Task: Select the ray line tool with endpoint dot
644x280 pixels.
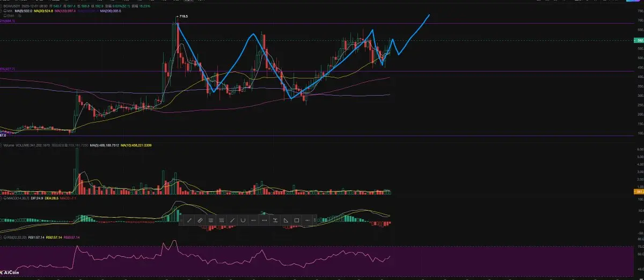Action: pyautogui.click(x=232, y=220)
